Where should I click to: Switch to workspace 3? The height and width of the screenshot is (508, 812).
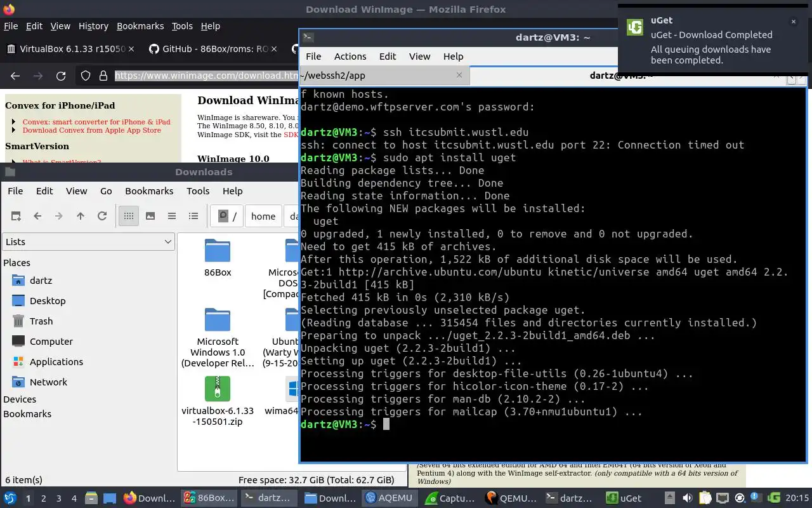pyautogui.click(x=59, y=498)
